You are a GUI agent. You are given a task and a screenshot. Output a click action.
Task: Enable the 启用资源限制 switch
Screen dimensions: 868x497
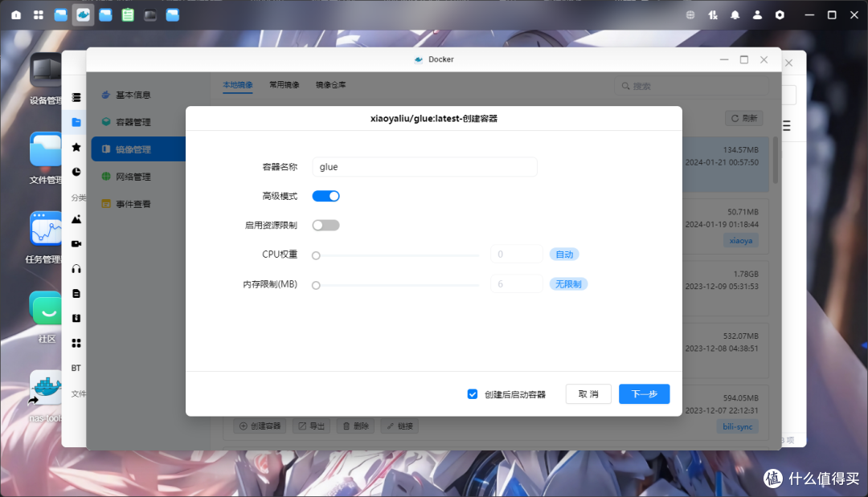[326, 226]
